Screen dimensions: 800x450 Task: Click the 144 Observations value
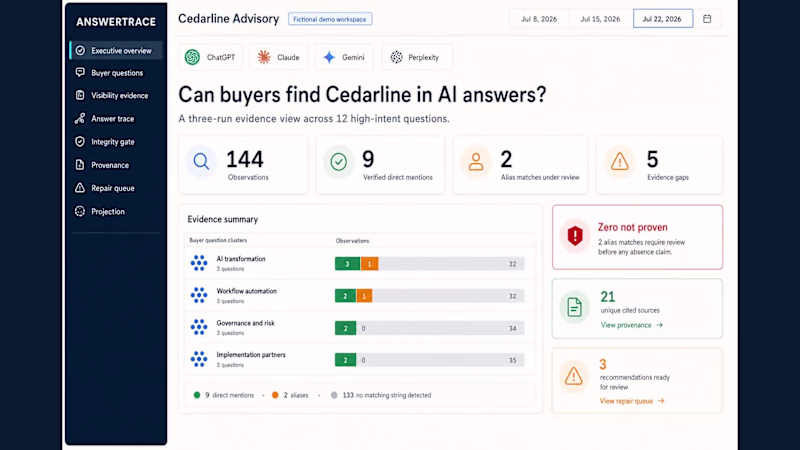point(245,160)
